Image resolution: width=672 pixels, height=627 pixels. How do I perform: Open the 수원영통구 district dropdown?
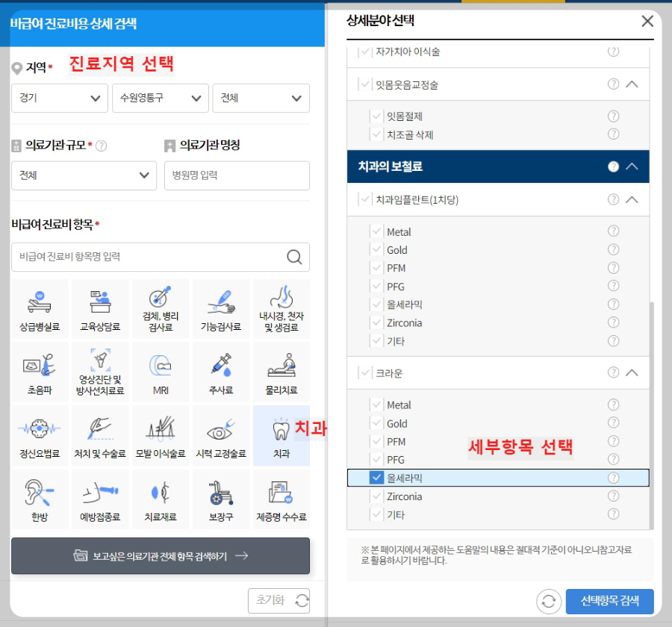[x=160, y=98]
